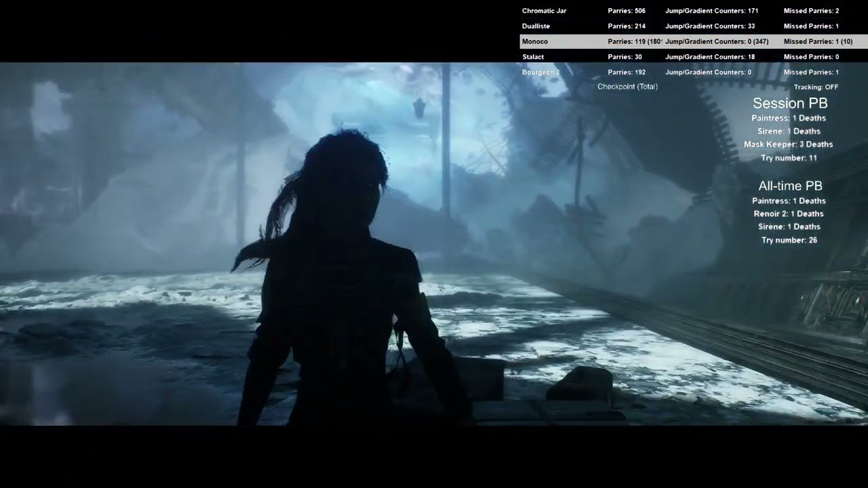
Task: Click the 'All-time PB' heading
Action: click(x=790, y=186)
